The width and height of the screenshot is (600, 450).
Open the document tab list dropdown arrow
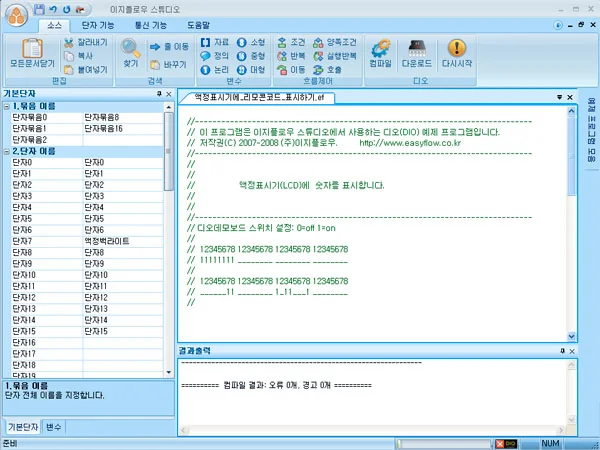click(559, 97)
